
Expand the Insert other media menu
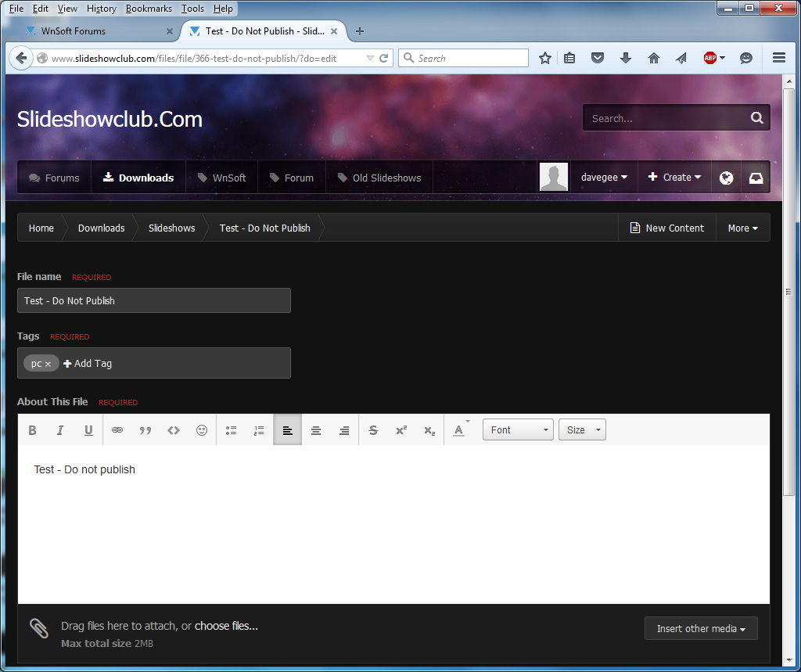pos(700,629)
